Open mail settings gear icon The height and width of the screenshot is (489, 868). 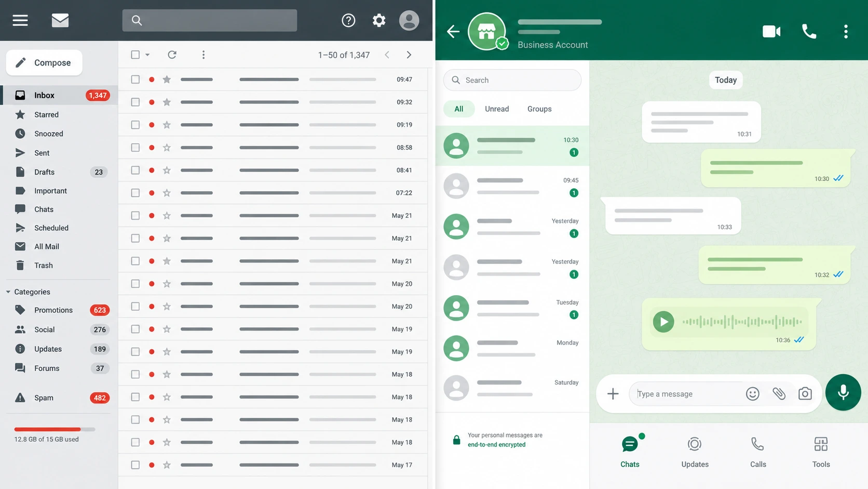(379, 20)
